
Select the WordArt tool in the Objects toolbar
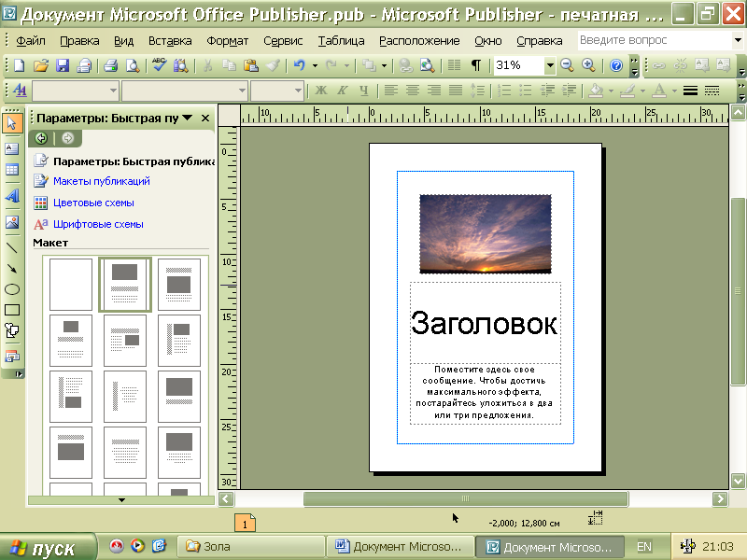pos(12,196)
